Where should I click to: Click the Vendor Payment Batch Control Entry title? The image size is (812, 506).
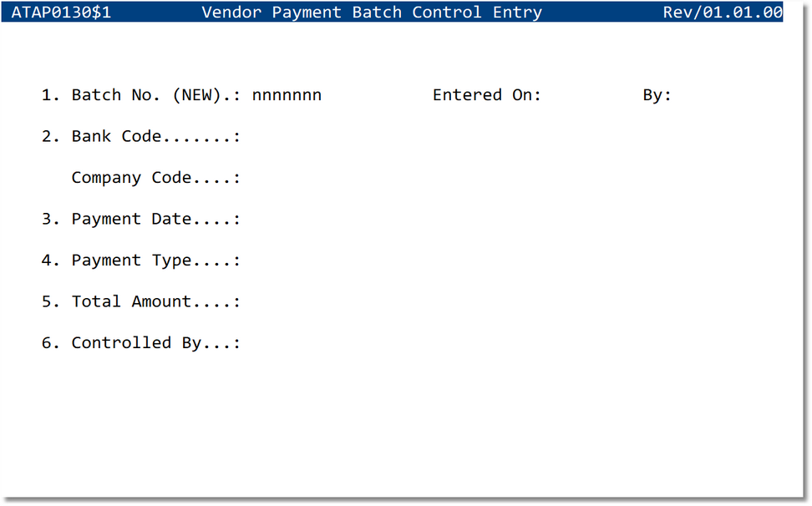coord(371,12)
